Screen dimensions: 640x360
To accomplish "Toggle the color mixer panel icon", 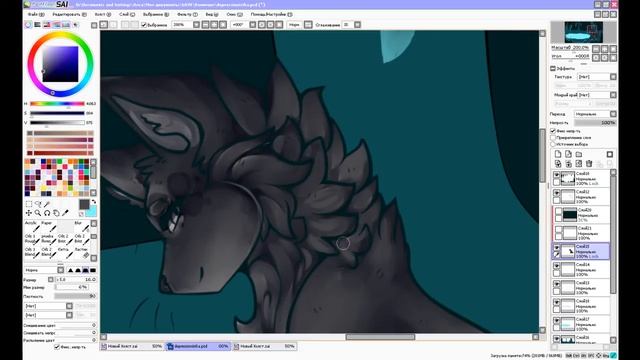I will [56, 25].
